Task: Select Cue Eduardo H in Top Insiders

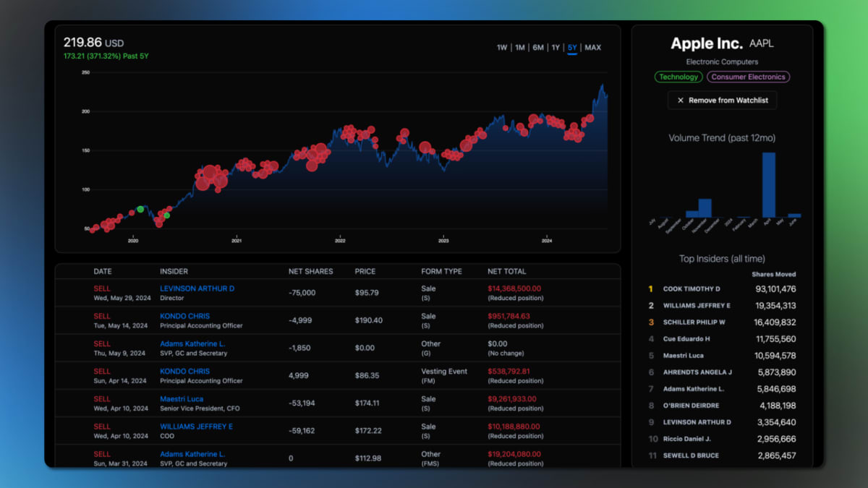Action: [686, 339]
